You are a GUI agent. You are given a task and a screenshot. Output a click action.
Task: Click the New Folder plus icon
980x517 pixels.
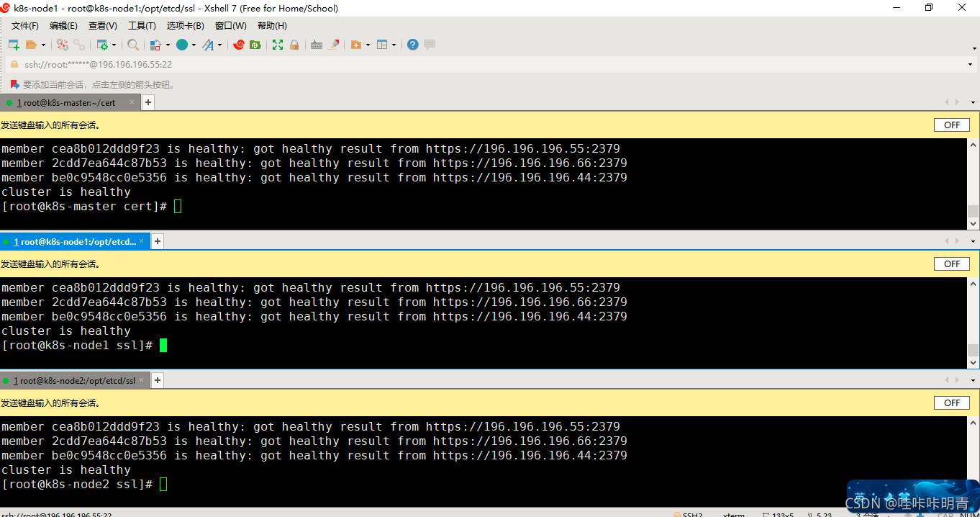pos(355,45)
